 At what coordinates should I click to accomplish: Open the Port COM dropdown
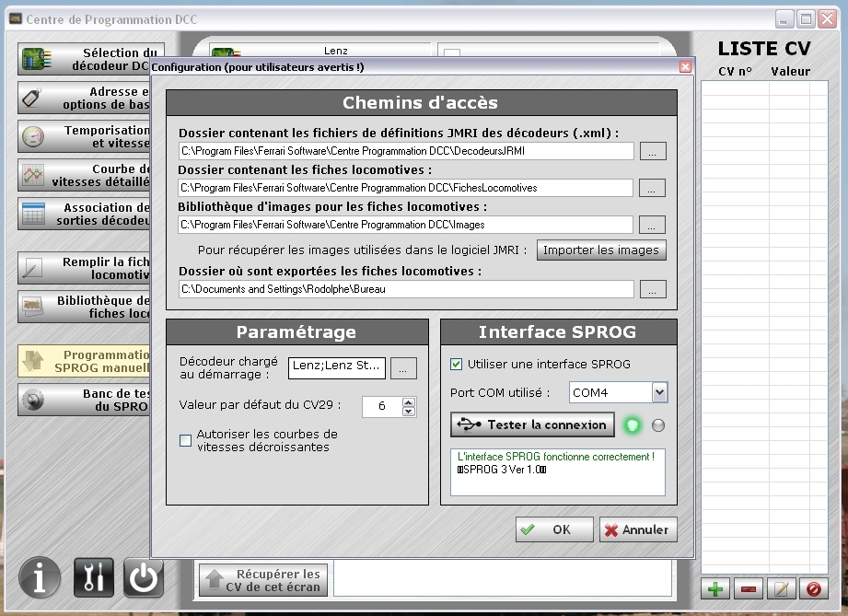point(659,392)
